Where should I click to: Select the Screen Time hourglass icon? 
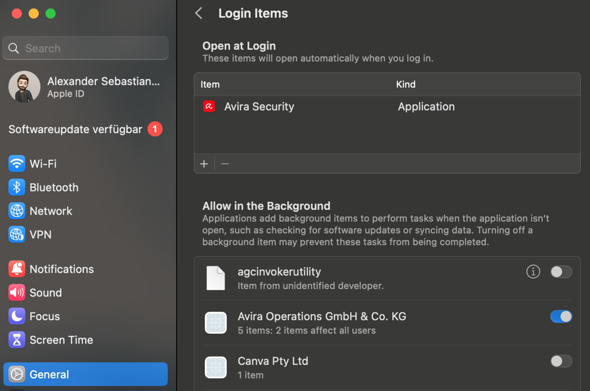click(x=17, y=340)
